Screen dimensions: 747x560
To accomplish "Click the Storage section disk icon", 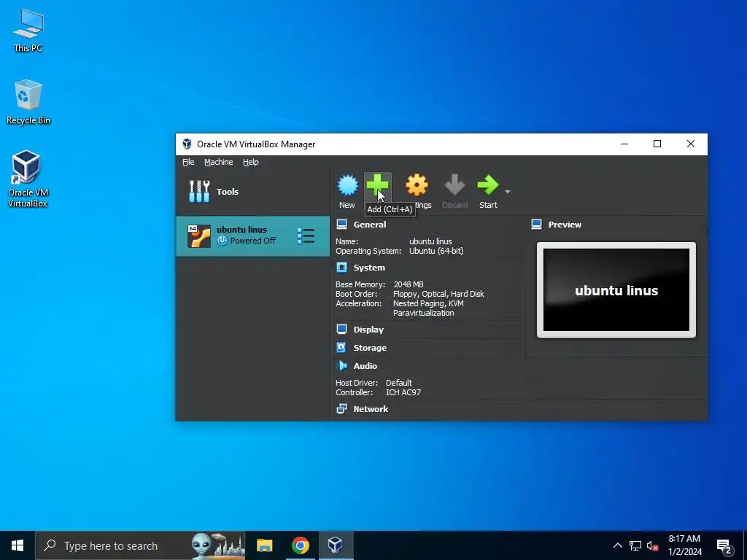I will click(341, 348).
